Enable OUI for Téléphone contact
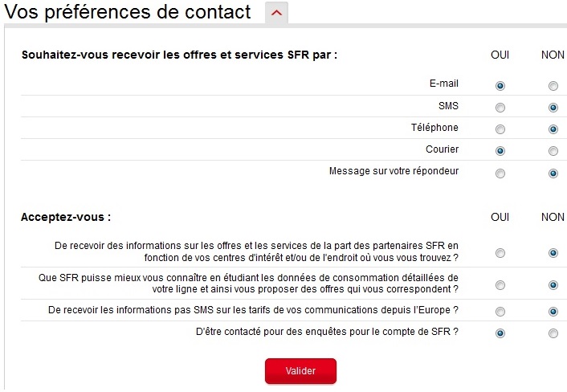This screenshot has height=392, width=567. tap(500, 129)
